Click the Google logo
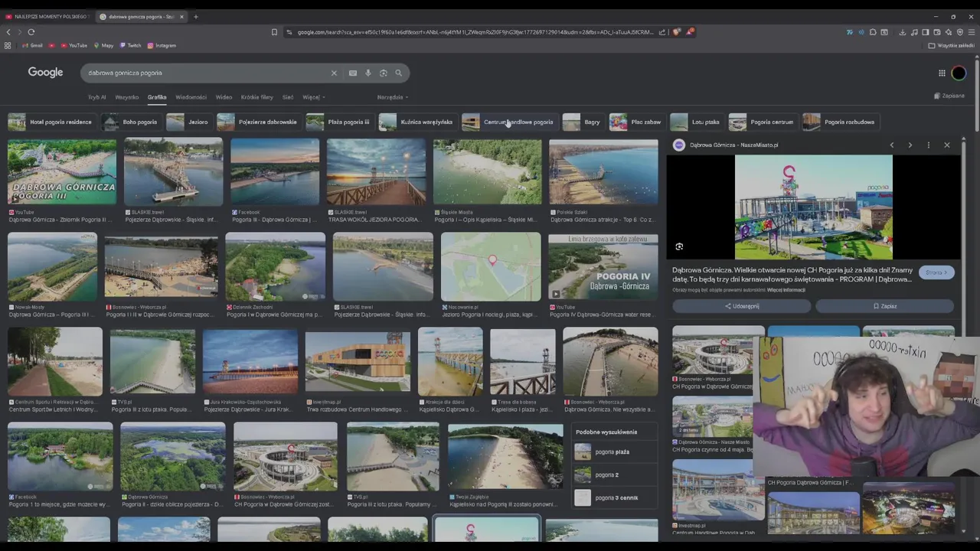The image size is (980, 551). point(45,72)
